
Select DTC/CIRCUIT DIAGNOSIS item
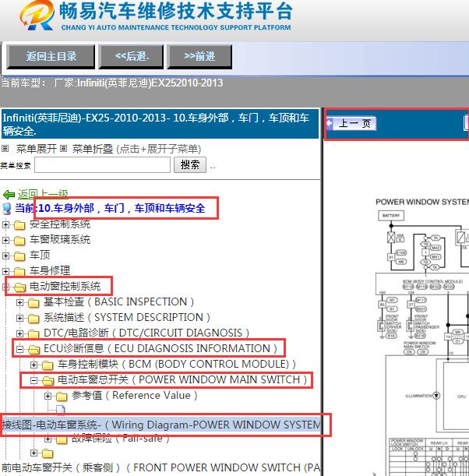[x=146, y=333]
